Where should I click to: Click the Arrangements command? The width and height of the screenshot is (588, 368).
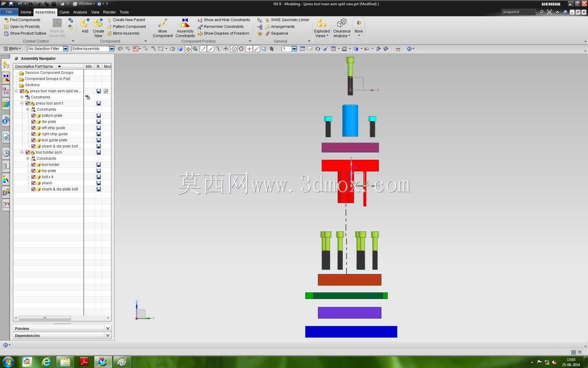(x=280, y=27)
